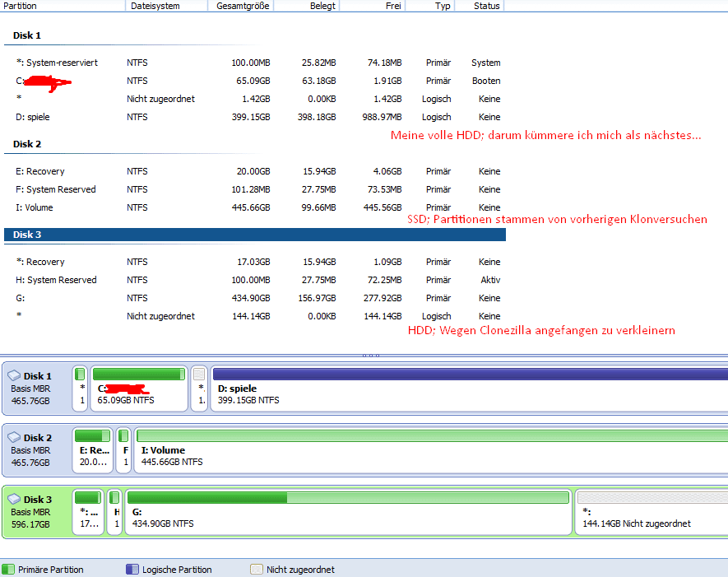Select the 17.03GB Recovery row on Disk 3
Image resolution: width=728 pixels, height=577 pixels.
click(x=254, y=262)
